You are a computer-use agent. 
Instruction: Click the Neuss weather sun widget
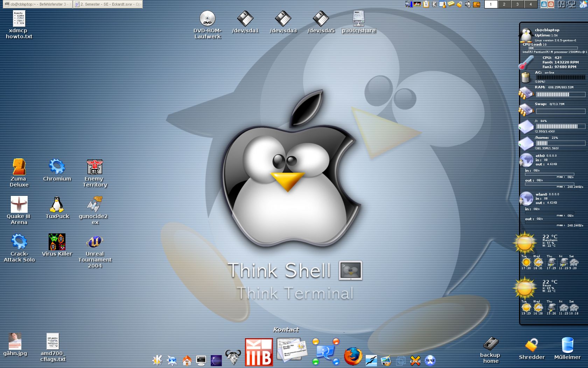tap(524, 288)
